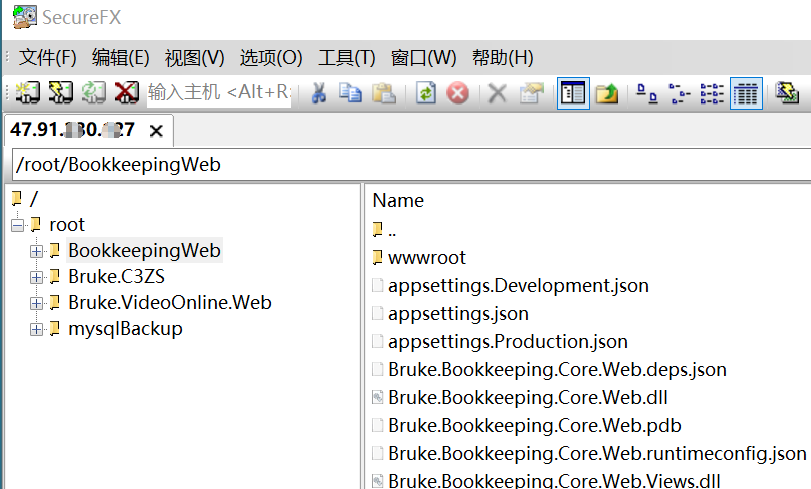Click the gray Delete X icon

pos(497,94)
